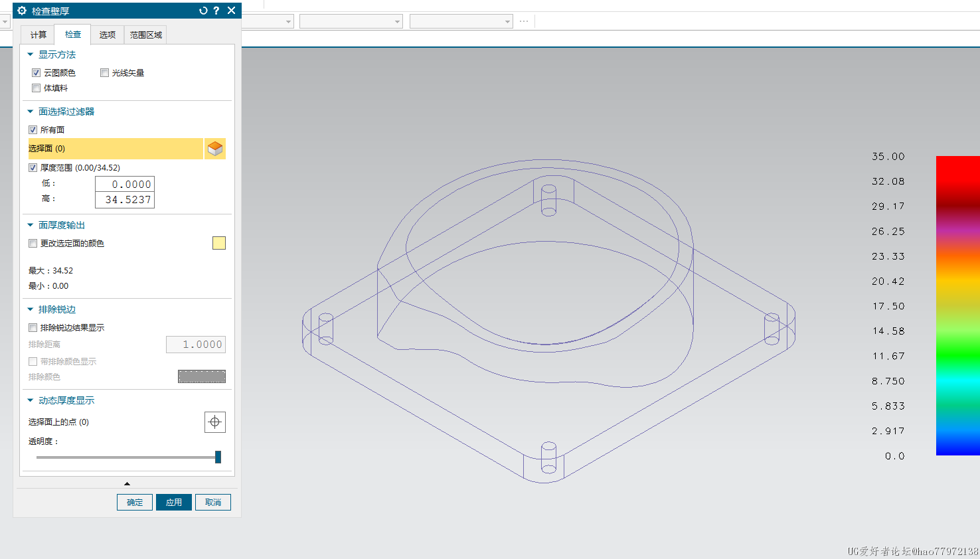This screenshot has width=980, height=559.
Task: Click the 选择面上的点 (0) label
Action: pyautogui.click(x=58, y=422)
